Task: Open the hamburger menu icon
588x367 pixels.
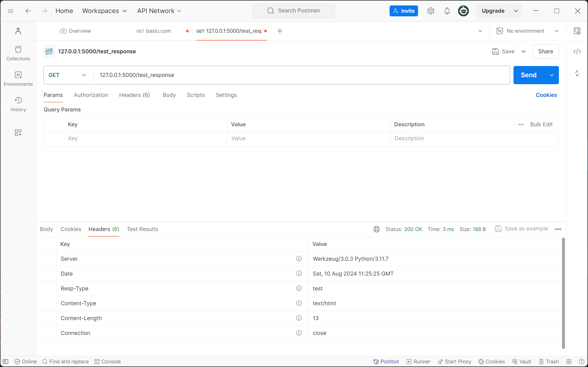Action: (11, 11)
